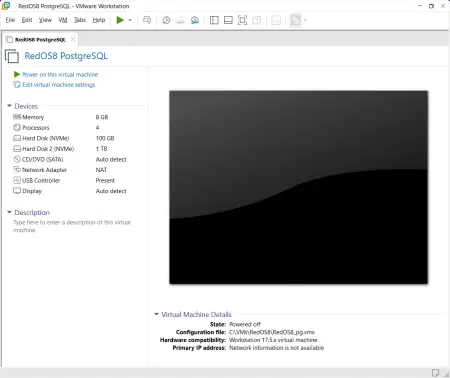Viewport: 450px width, 378px height.
Task: Select the Hard Disk 2 (NVMe) label
Action: pos(48,149)
